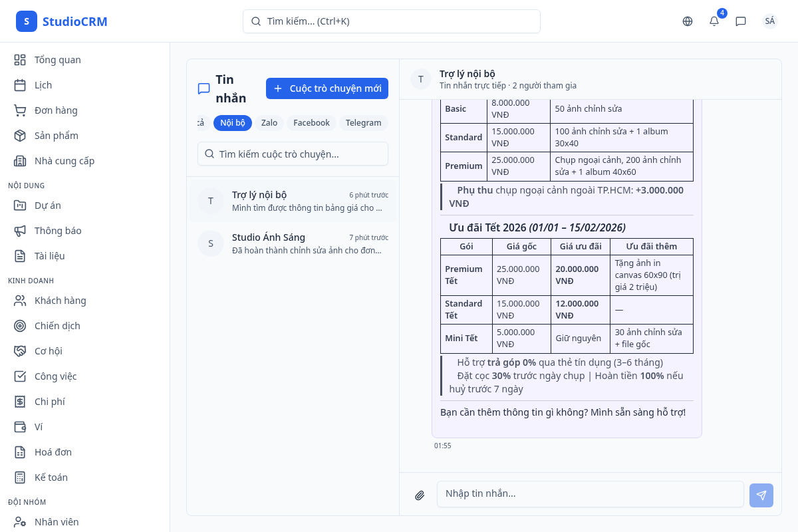
Task: Select the Nội bộ filter tab
Action: click(x=233, y=123)
